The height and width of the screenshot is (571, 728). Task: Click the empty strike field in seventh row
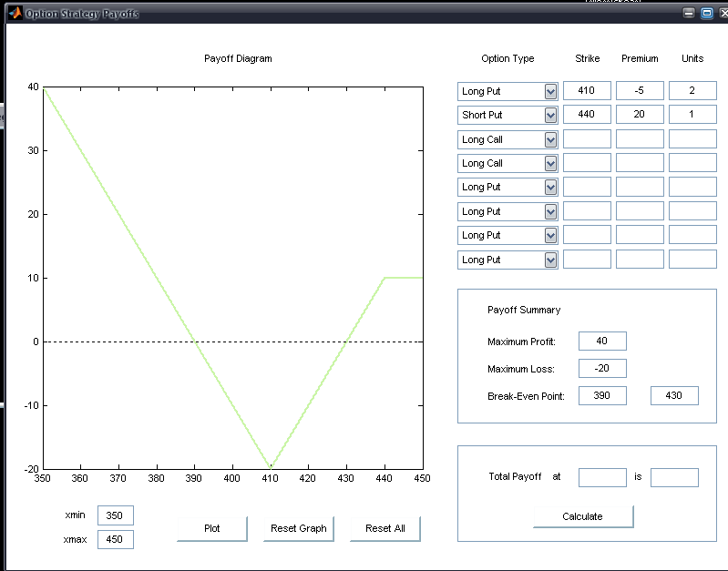[587, 234]
